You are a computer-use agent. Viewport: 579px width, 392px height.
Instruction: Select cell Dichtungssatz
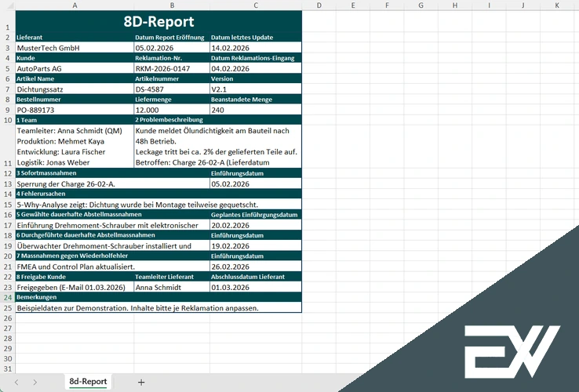pyautogui.click(x=75, y=89)
